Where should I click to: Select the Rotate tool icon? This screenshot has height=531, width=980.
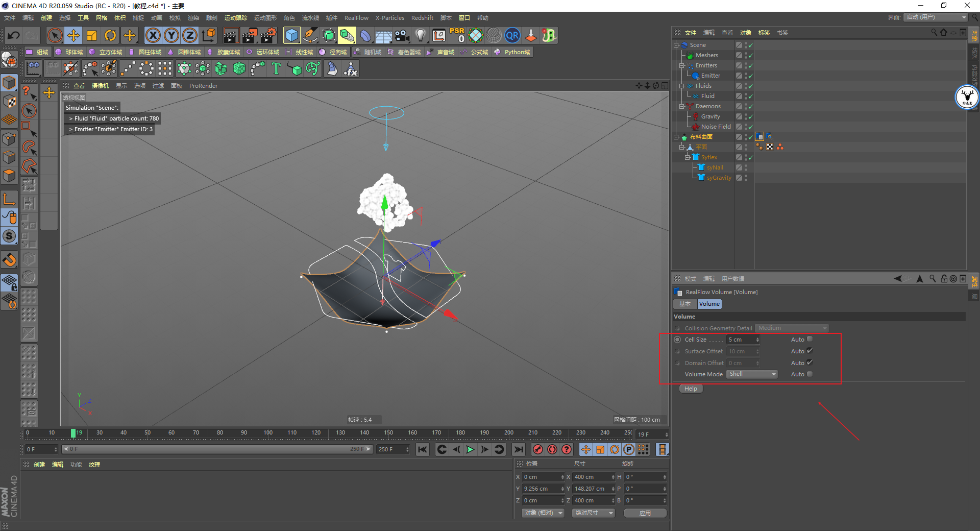(x=110, y=36)
